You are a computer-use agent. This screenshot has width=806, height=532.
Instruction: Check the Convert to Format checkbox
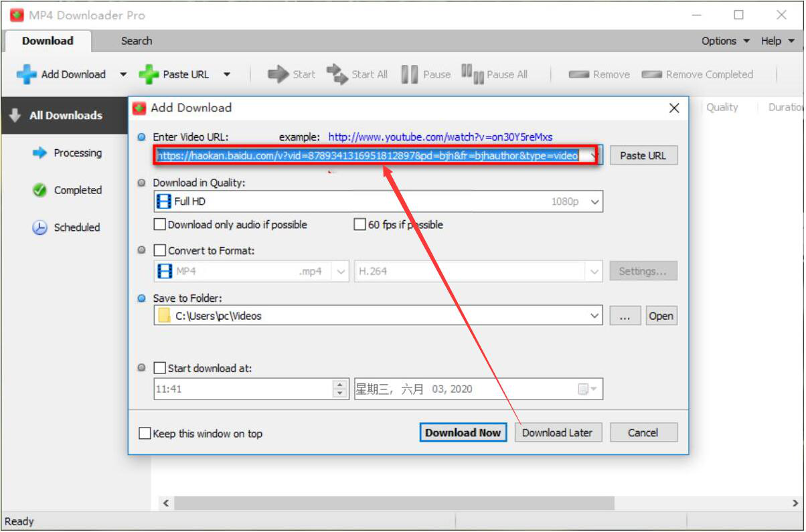(160, 250)
